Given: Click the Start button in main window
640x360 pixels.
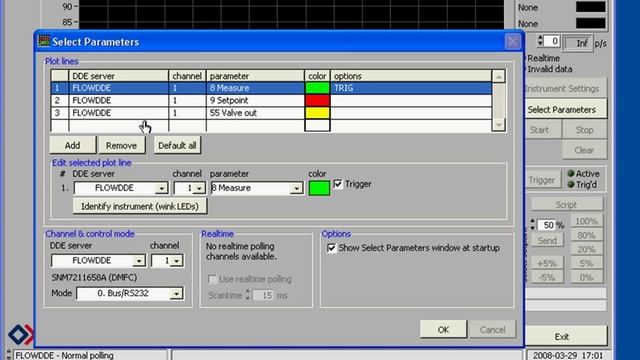Looking at the screenshot, I should click(x=543, y=130).
